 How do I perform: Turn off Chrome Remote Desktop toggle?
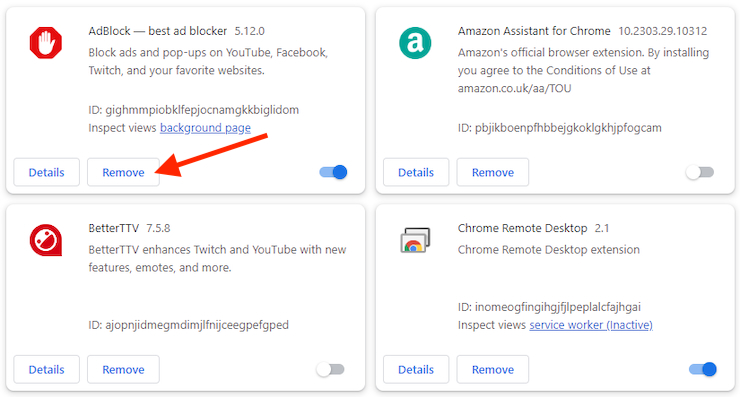tap(703, 369)
